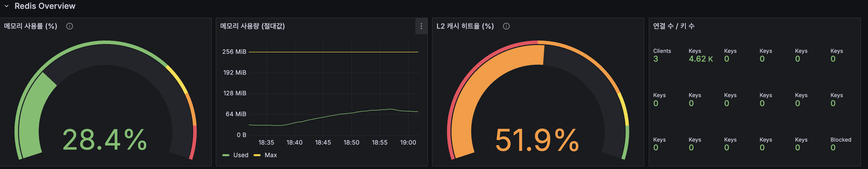Click the 연결 수 / 키 수 panel title
The width and height of the screenshot is (868, 169).
click(x=674, y=26)
